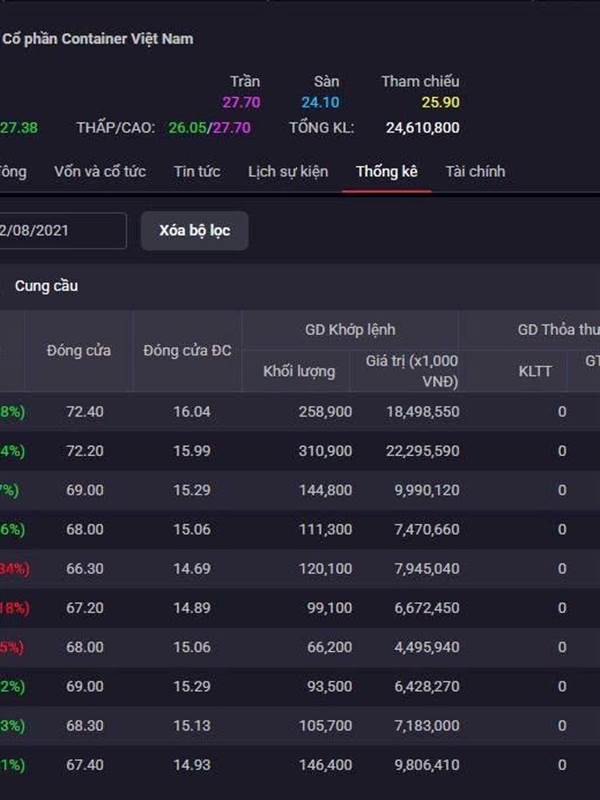Click the closing price 66.30
The width and height of the screenshot is (600, 800).
[85, 568]
